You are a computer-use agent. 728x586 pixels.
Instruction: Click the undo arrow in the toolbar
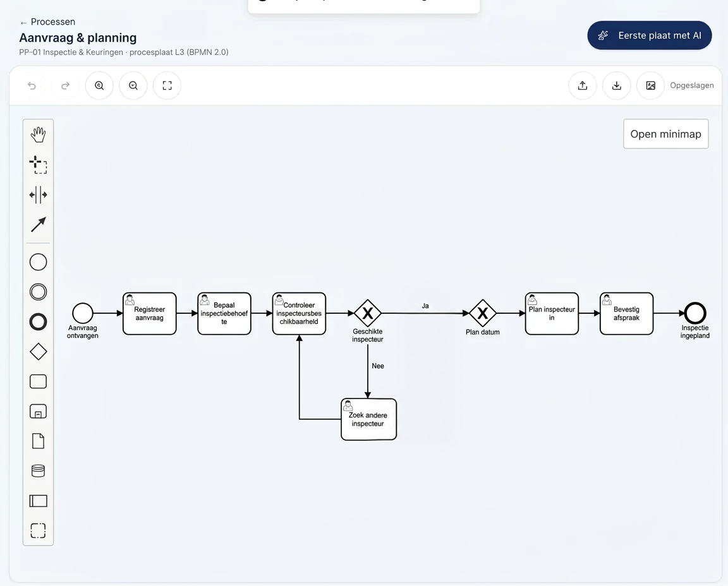click(32, 85)
